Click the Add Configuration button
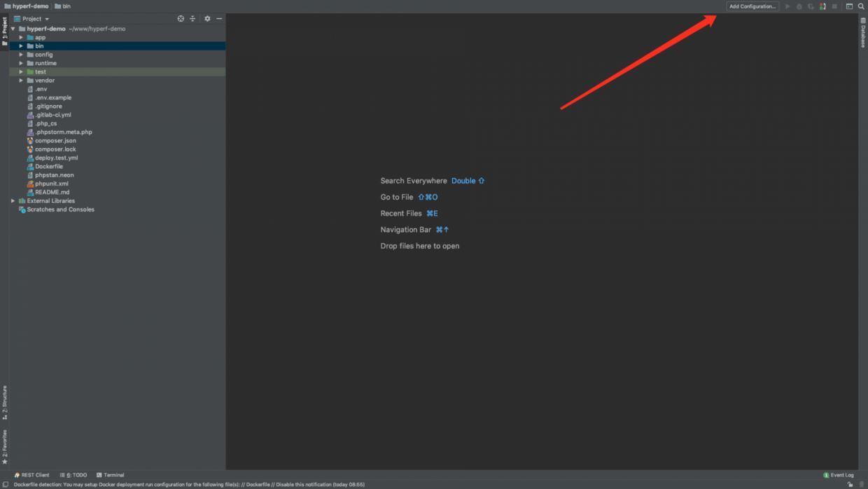The height and width of the screenshot is (489, 868). point(752,6)
